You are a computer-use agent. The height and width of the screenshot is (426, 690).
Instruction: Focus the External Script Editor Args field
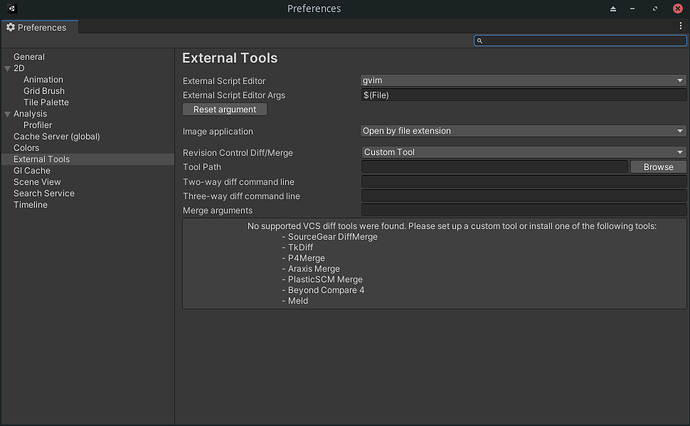523,94
